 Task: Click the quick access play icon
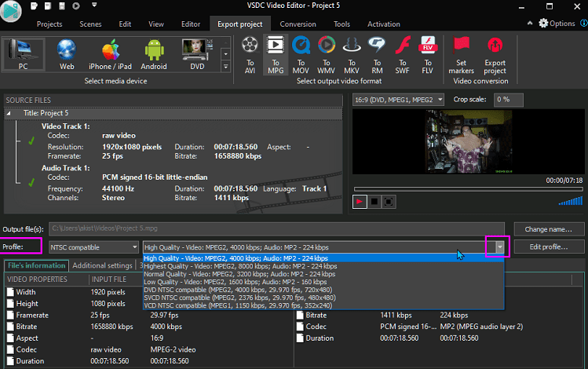click(76, 6)
